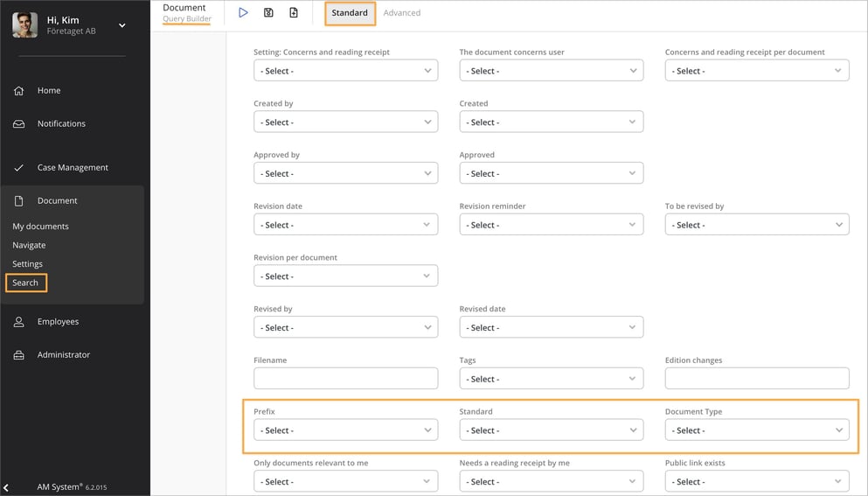This screenshot has height=496, width=868.
Task: Go to Navigate under Document
Action: pos(29,245)
